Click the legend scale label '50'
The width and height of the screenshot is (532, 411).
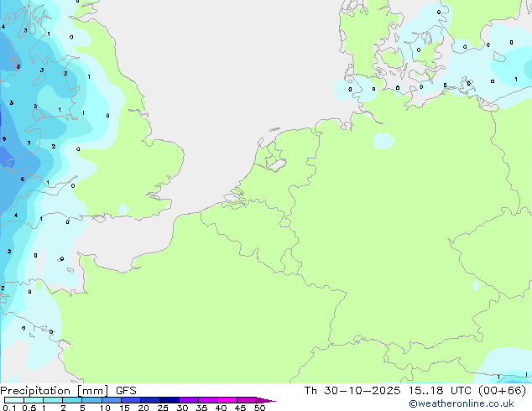[x=259, y=408]
